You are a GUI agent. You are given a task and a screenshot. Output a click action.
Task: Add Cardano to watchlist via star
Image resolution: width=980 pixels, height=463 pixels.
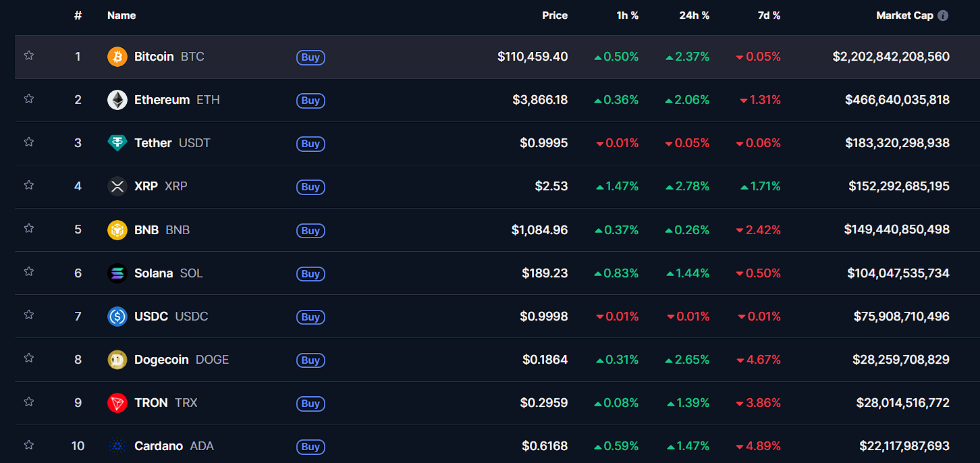click(x=28, y=445)
